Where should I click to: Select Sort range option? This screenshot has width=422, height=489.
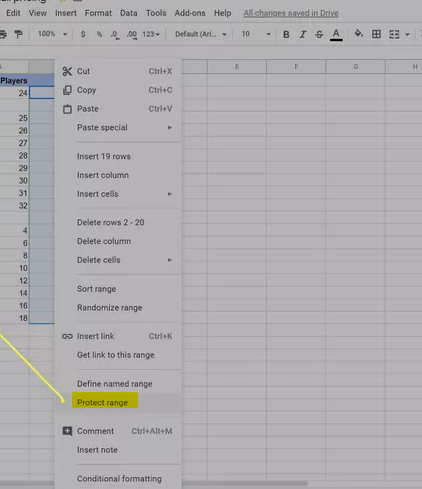click(118, 289)
